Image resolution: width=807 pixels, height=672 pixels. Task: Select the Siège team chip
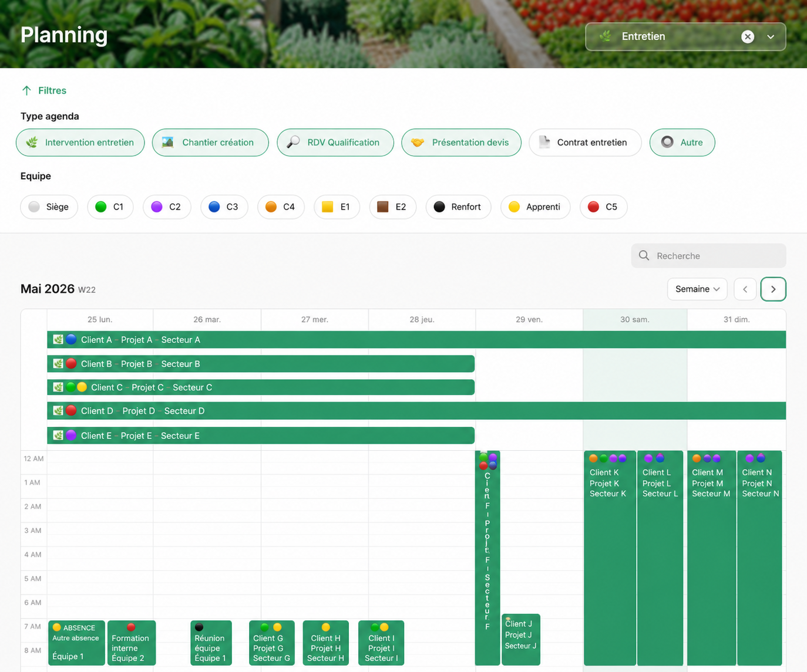49,207
